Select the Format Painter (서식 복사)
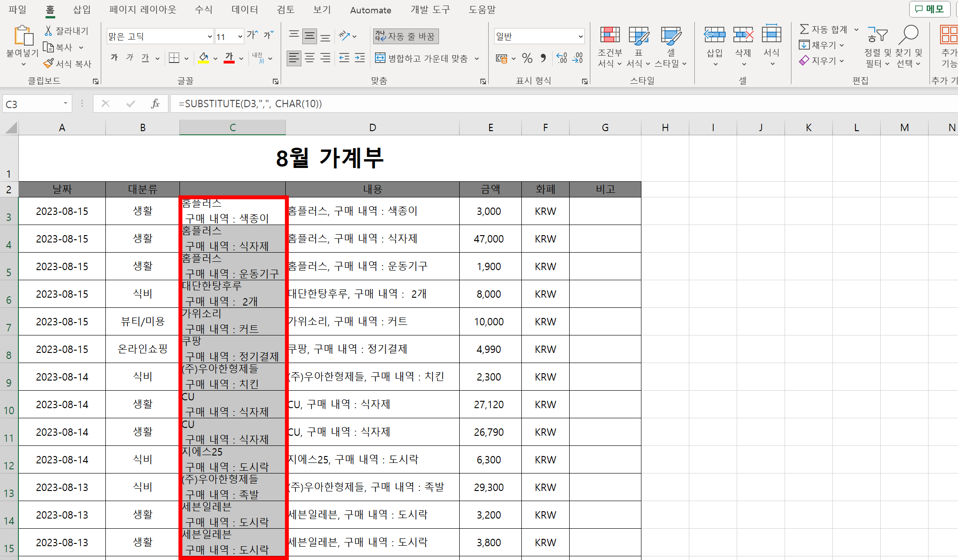Screen dimensions: 958x560 [68, 64]
